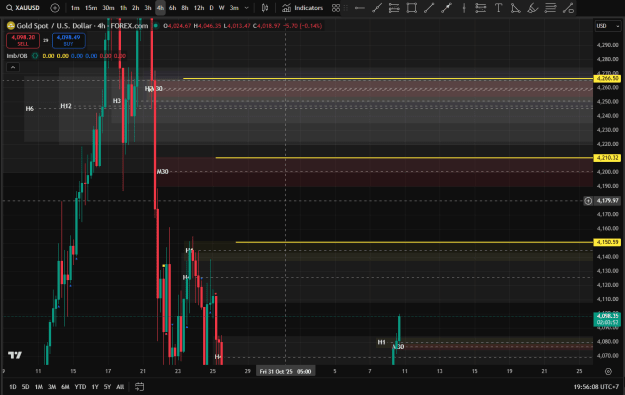Click the green market status dot
The height and width of the screenshot is (395, 625).
(x=156, y=26)
